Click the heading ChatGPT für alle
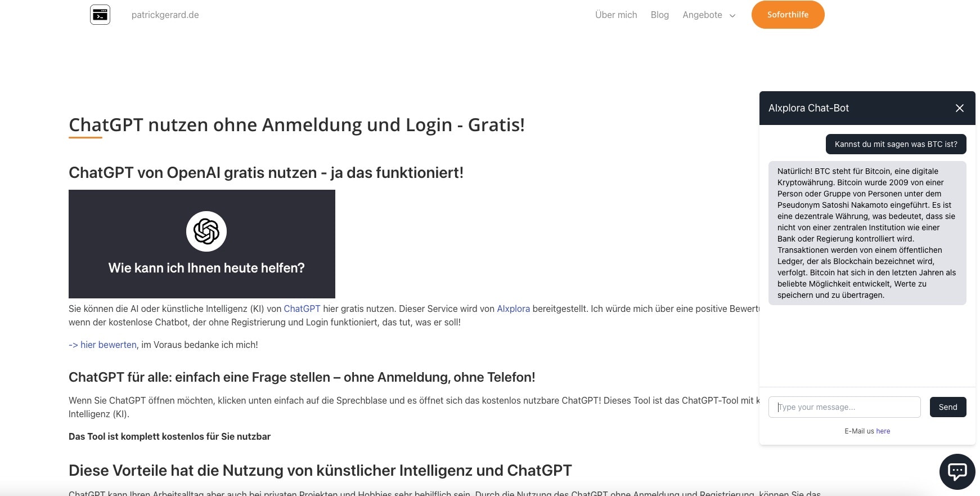 (x=302, y=377)
